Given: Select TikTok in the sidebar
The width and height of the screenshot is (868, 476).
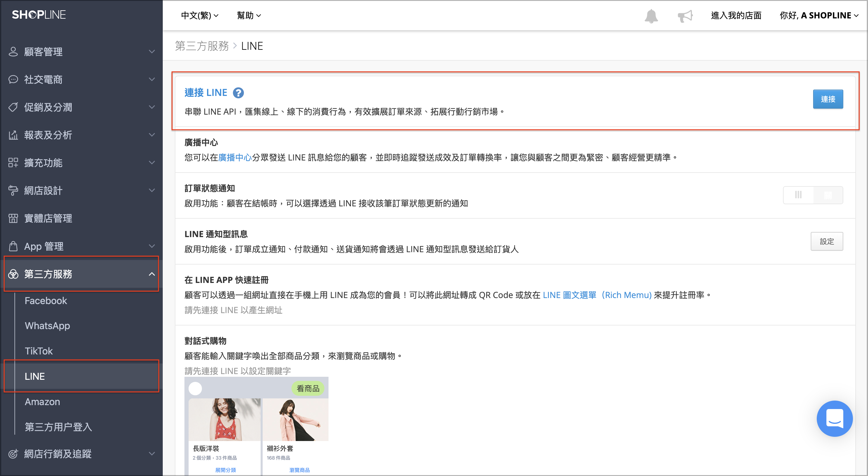Looking at the screenshot, I should (39, 351).
